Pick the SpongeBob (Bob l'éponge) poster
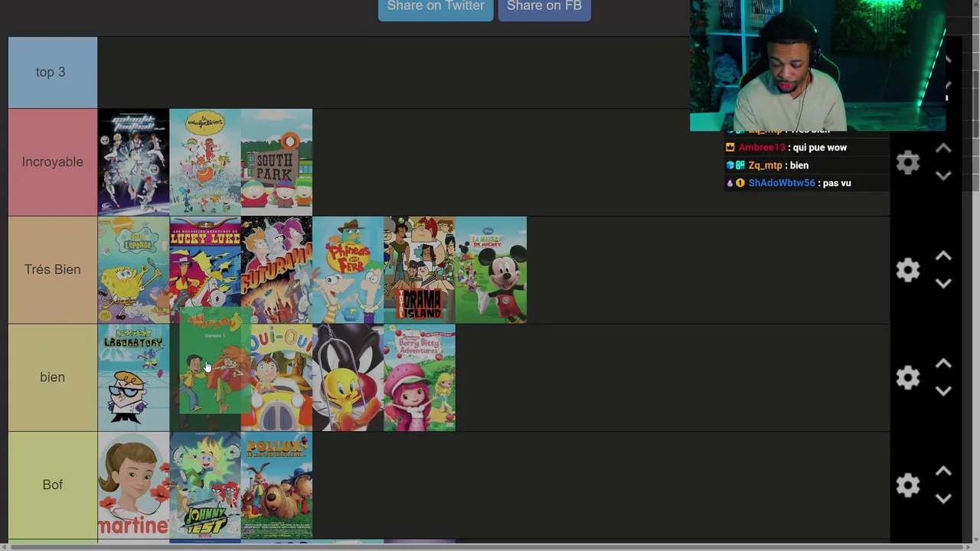 133,269
